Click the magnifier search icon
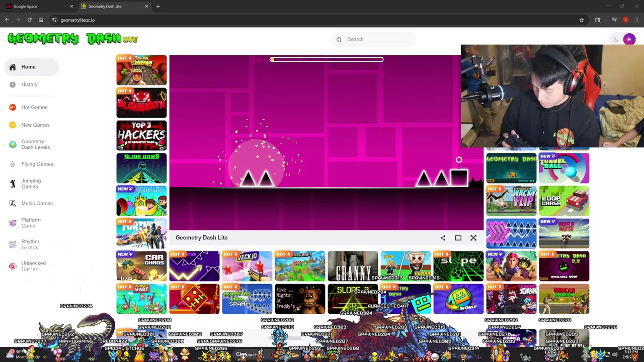 [x=339, y=39]
